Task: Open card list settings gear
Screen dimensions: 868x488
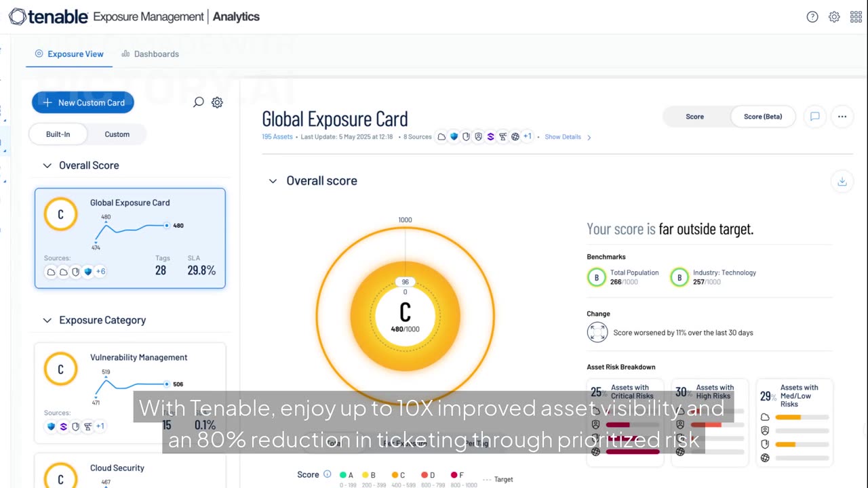Action: [x=217, y=102]
